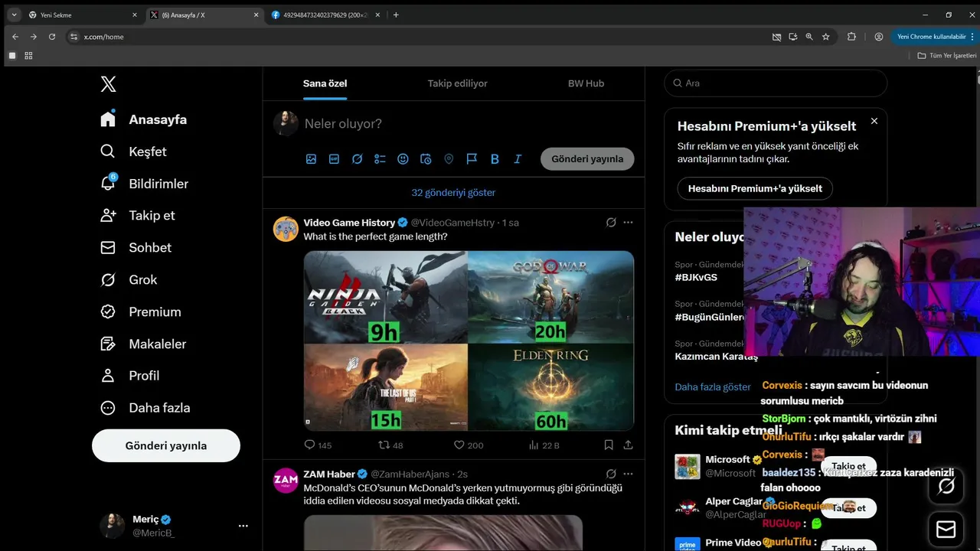Schedule the post with calendar icon
980x551 pixels.
[x=426, y=159]
